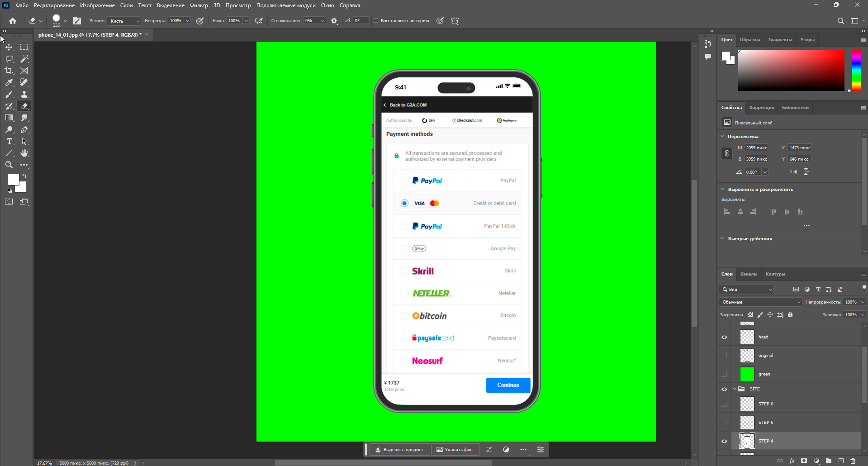This screenshot has height=466, width=868.
Task: Open the brush preset picker arrow
Action: pos(66,21)
